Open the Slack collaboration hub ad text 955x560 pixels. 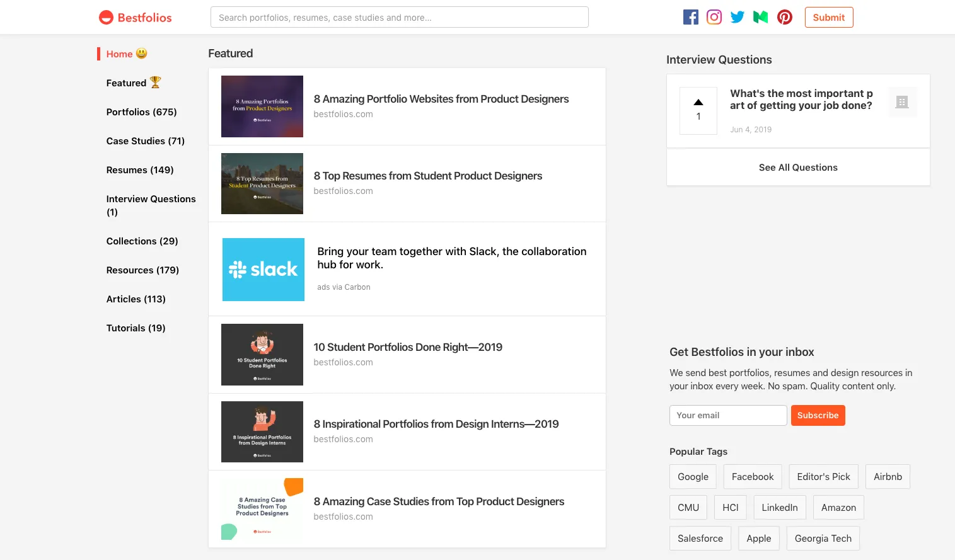click(x=452, y=258)
